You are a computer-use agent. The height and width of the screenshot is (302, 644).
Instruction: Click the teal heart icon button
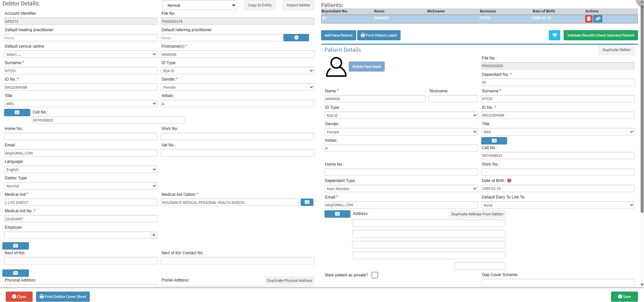click(x=554, y=35)
